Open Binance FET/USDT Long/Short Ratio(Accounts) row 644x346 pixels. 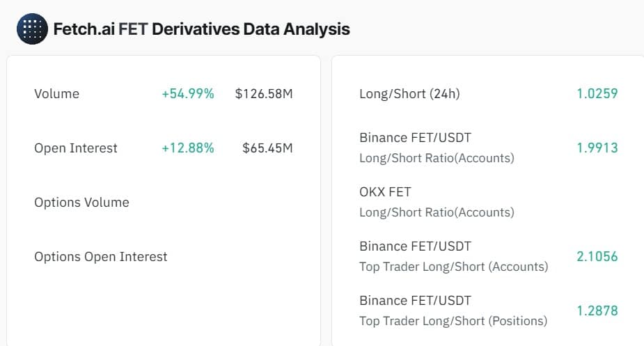tap(437, 148)
